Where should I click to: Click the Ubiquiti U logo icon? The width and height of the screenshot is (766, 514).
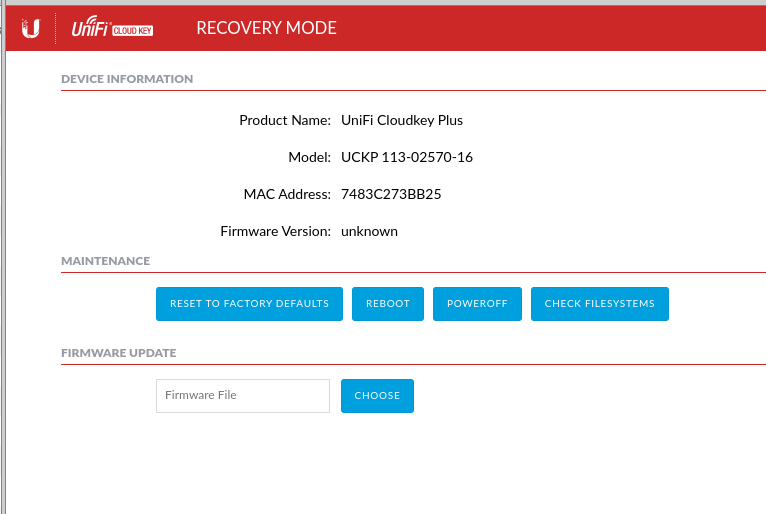pos(31,28)
